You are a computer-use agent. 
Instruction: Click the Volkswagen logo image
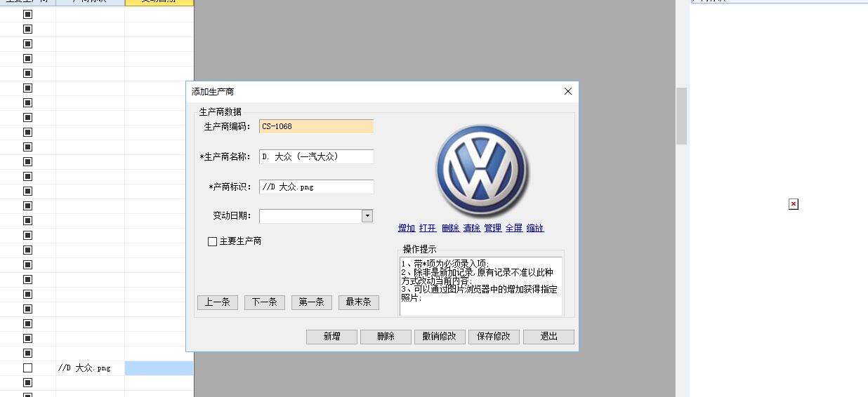[482, 170]
